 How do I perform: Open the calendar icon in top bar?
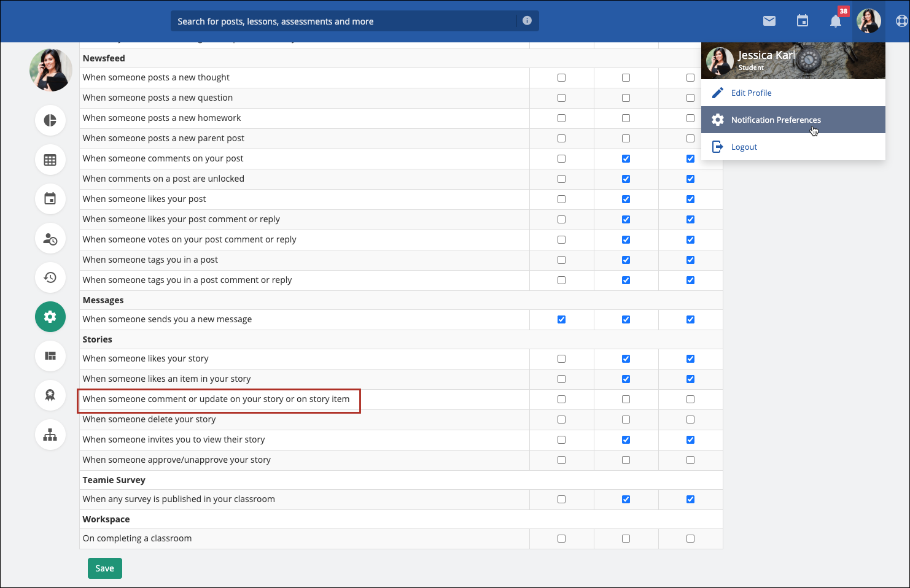click(802, 21)
